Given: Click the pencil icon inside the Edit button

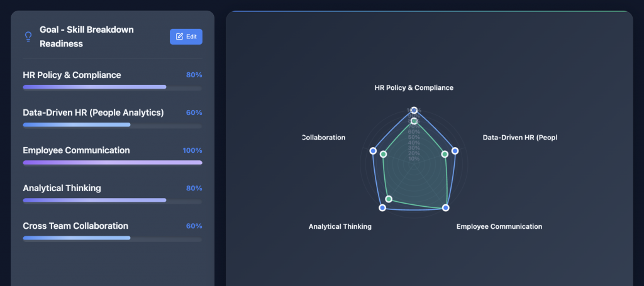Looking at the screenshot, I should [179, 36].
